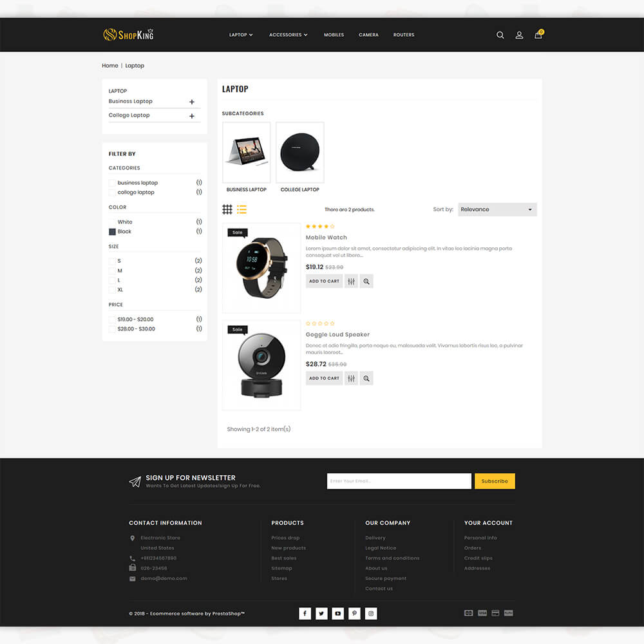The image size is (644, 644).
Task: Expand the Accessories menu dropdown
Action: pos(288,35)
